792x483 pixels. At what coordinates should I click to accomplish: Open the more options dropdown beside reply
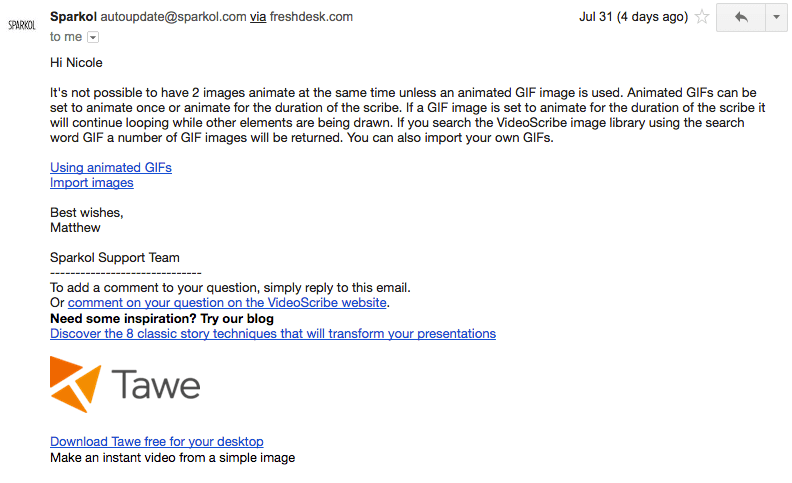coord(776,18)
